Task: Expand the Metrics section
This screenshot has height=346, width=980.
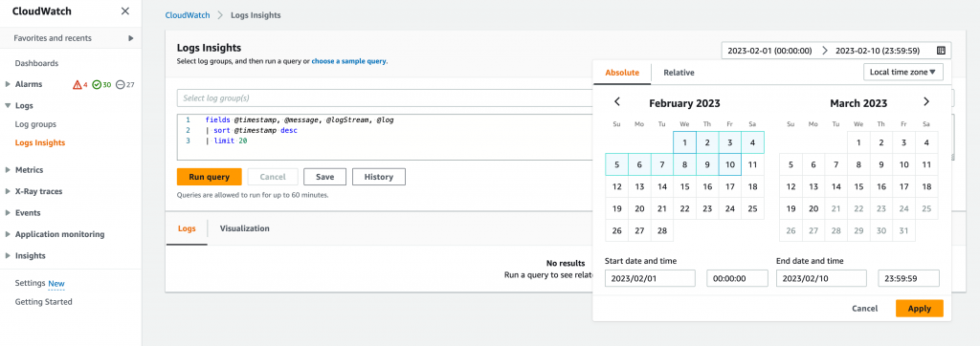Action: (8, 170)
